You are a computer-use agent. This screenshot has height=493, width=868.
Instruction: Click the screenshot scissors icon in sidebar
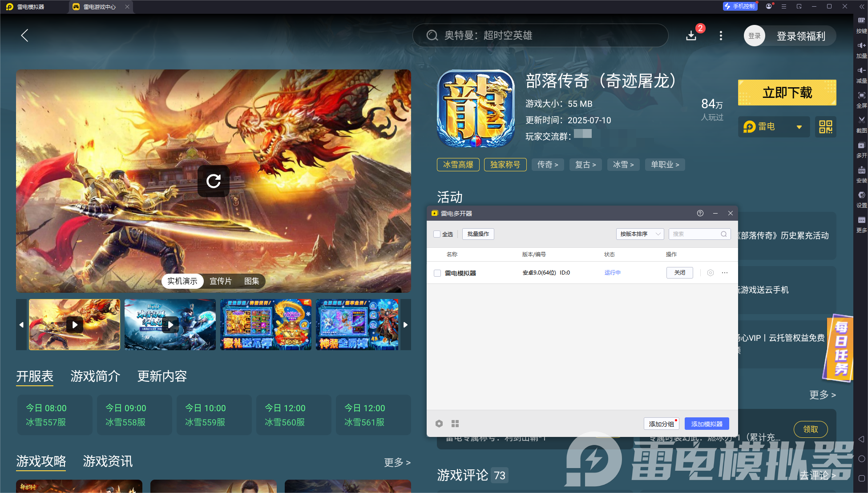coord(861,121)
